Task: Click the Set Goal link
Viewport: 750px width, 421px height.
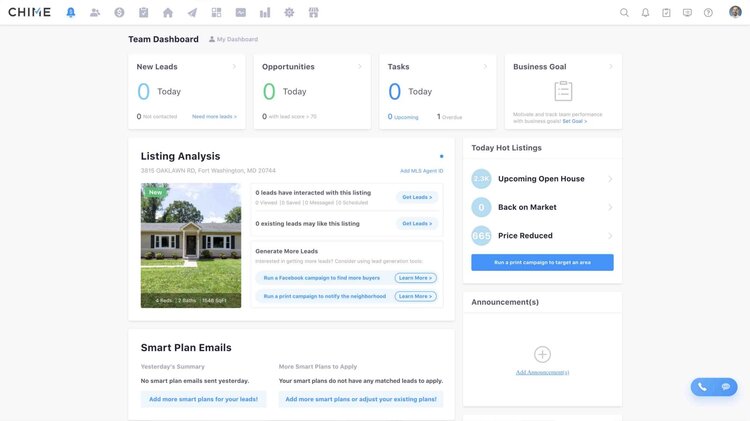Action: tap(574, 122)
